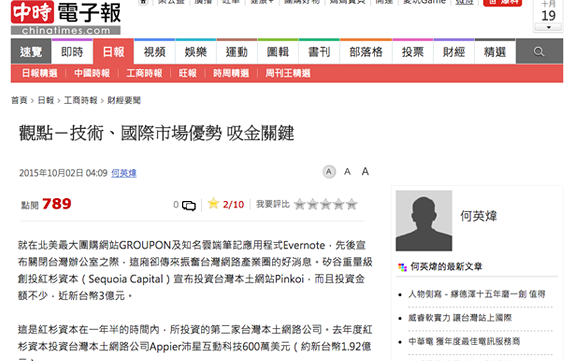This screenshot has width=575, height=361.
Task: Go to 首頁 in breadcrumb
Action: click(x=19, y=100)
